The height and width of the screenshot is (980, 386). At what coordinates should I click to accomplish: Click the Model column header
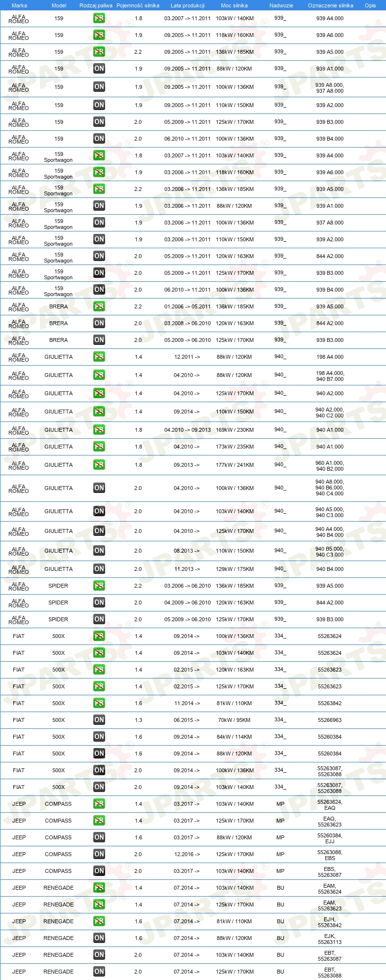coord(59,5)
